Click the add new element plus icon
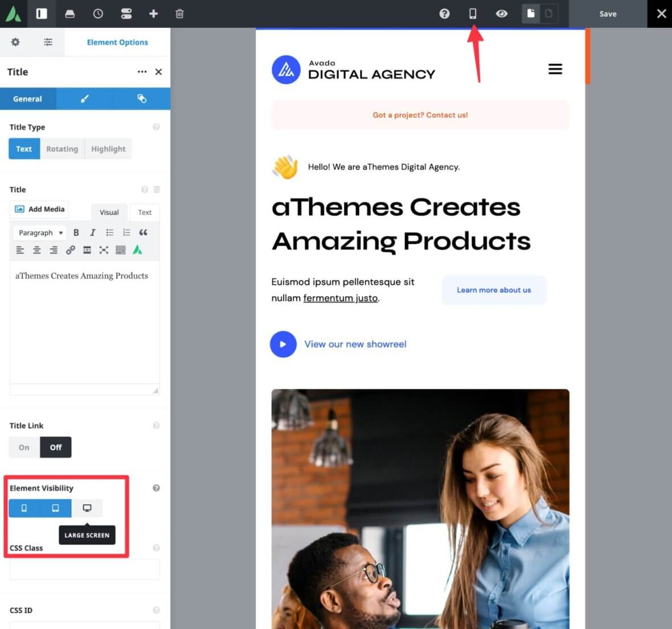Screen dimensions: 672x629 pos(154,14)
